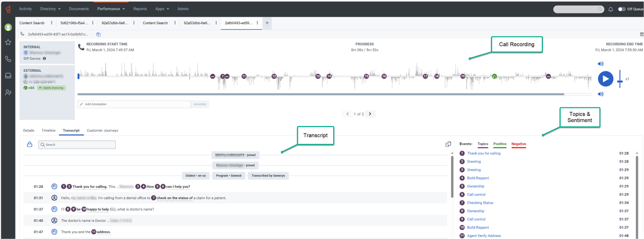The image size is (644, 239).
Task: Jump to the Checking Status topic link
Action: click(480, 203)
